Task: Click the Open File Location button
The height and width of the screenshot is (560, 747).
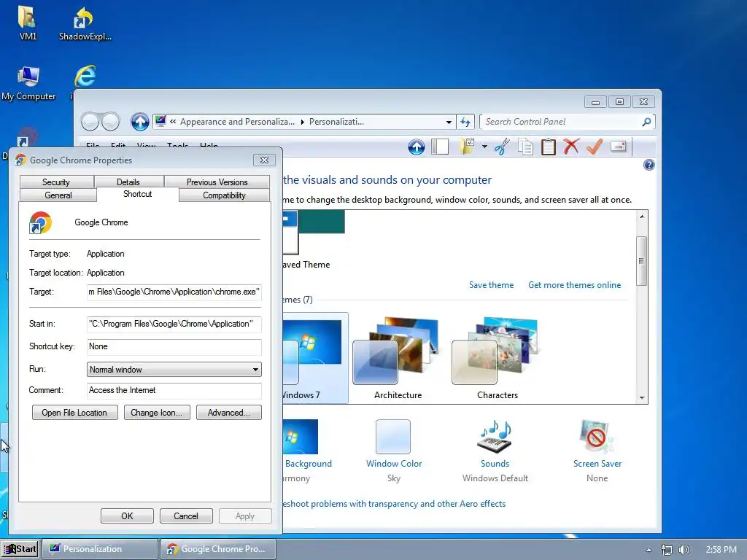Action: point(75,413)
